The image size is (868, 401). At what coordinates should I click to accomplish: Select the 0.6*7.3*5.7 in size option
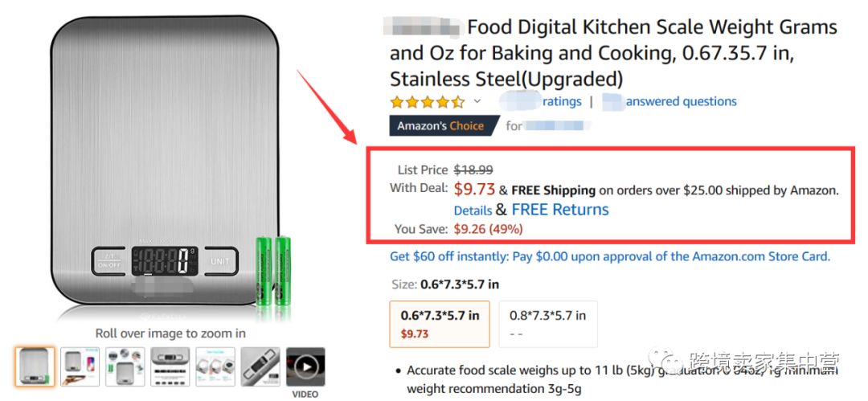pyautogui.click(x=440, y=323)
